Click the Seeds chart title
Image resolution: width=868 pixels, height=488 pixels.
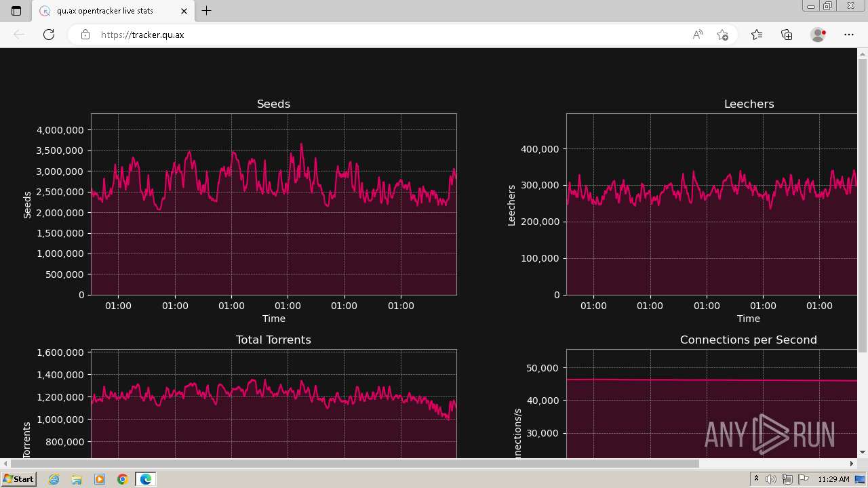point(273,104)
